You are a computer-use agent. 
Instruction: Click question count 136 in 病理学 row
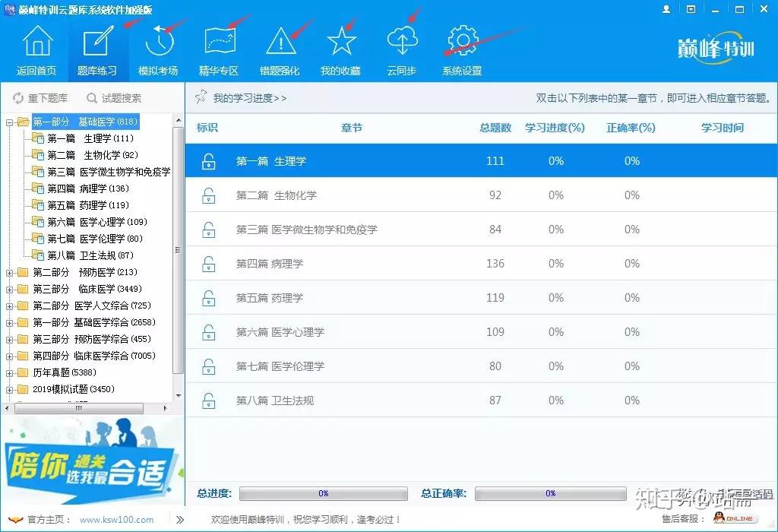coord(495,264)
